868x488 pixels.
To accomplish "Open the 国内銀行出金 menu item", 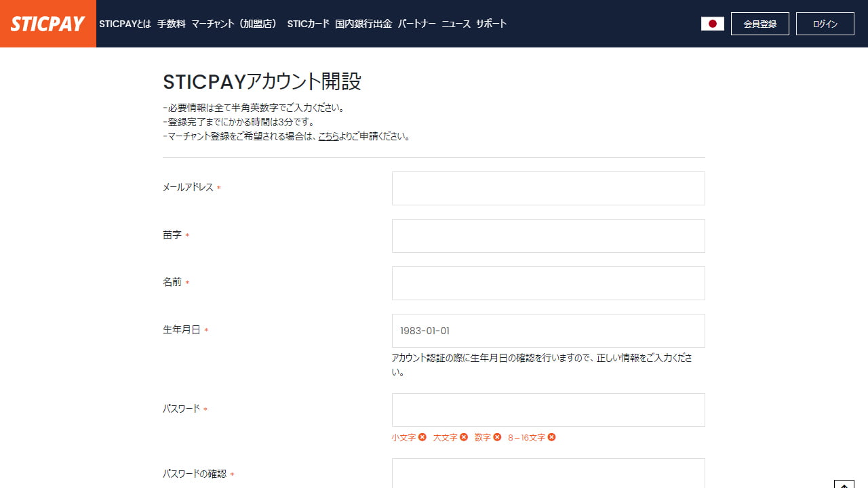I will (x=363, y=24).
